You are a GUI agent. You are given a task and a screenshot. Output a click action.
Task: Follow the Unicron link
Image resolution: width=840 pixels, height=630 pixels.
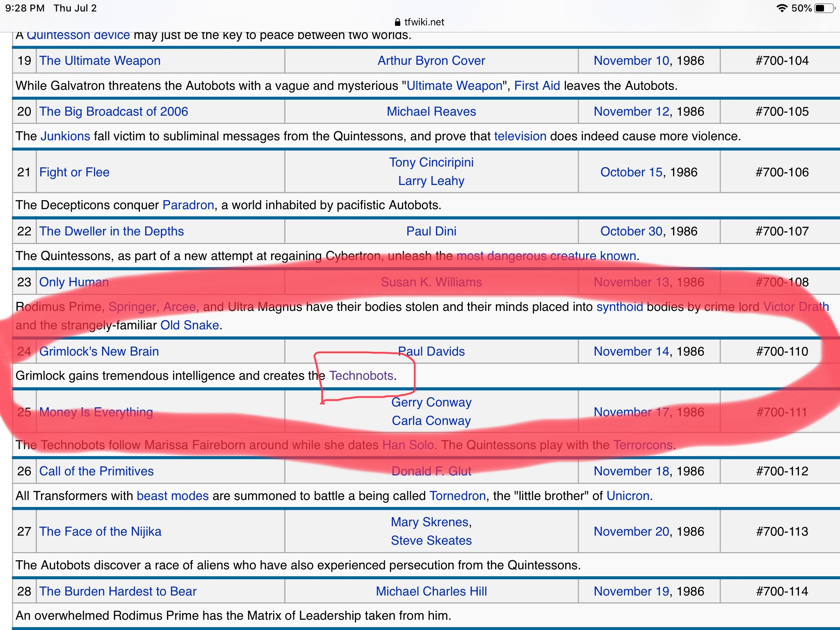628,496
